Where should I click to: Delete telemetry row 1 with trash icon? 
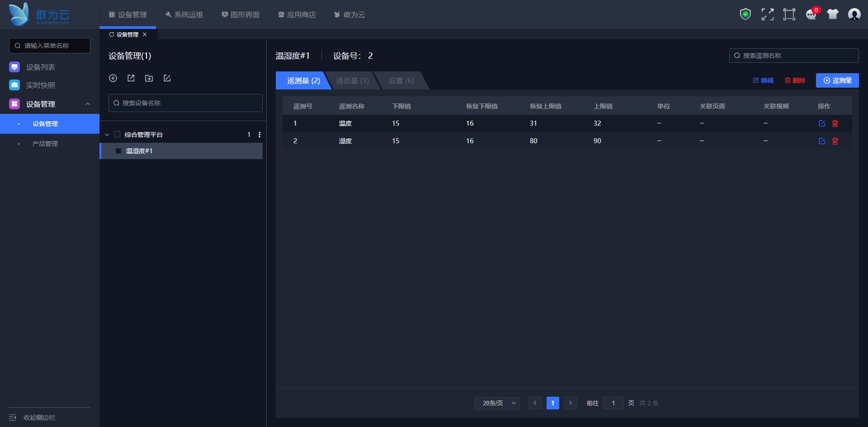(835, 123)
